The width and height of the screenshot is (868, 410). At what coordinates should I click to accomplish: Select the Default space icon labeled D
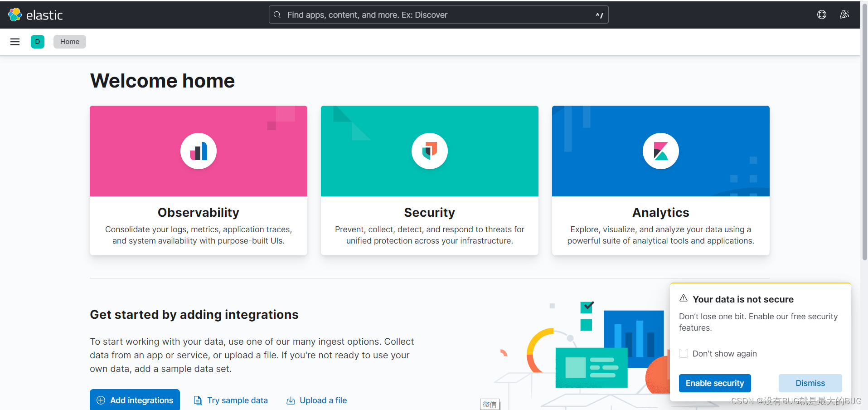38,41
